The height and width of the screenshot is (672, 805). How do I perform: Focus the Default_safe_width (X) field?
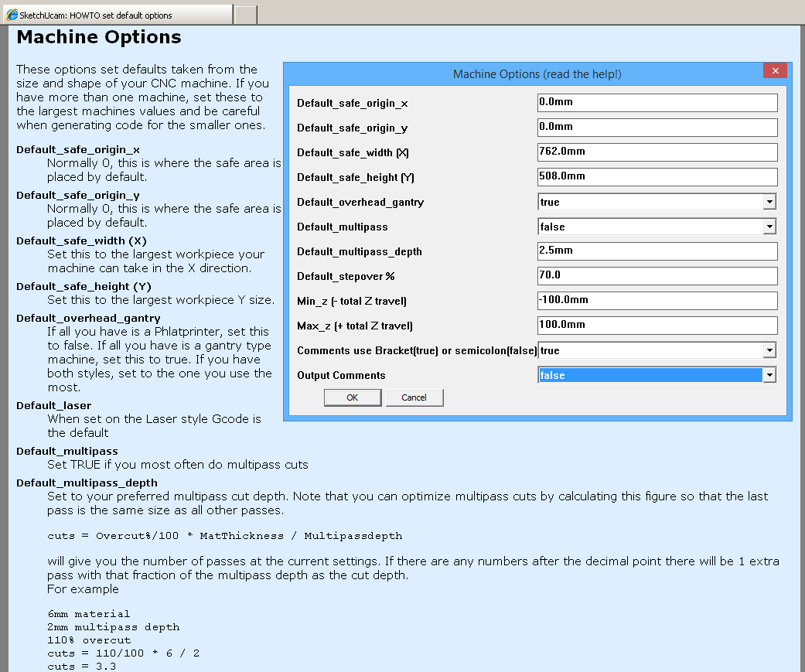(x=657, y=152)
